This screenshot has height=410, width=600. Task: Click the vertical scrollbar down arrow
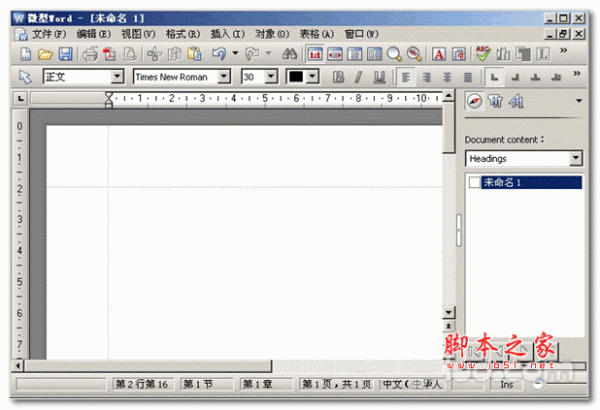[x=448, y=312]
